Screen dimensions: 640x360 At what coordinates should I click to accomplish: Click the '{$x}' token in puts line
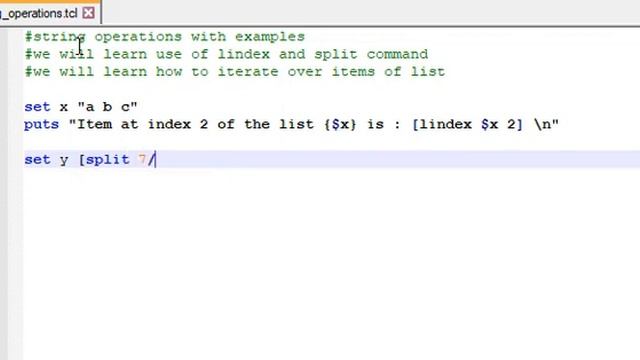point(340,124)
